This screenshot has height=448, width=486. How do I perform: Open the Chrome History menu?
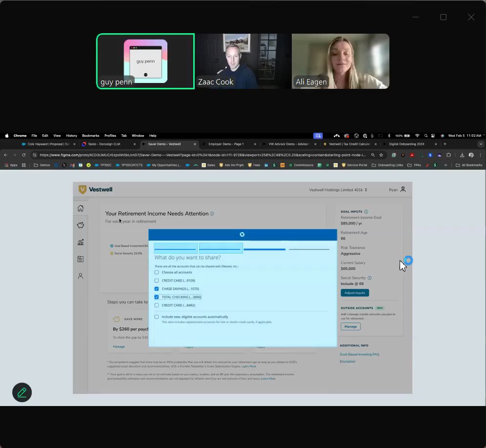(x=71, y=136)
